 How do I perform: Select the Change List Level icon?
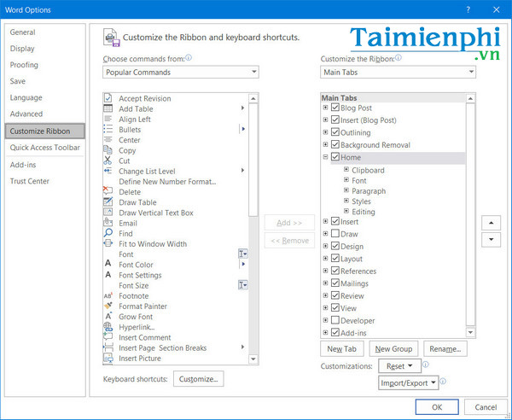(108, 171)
